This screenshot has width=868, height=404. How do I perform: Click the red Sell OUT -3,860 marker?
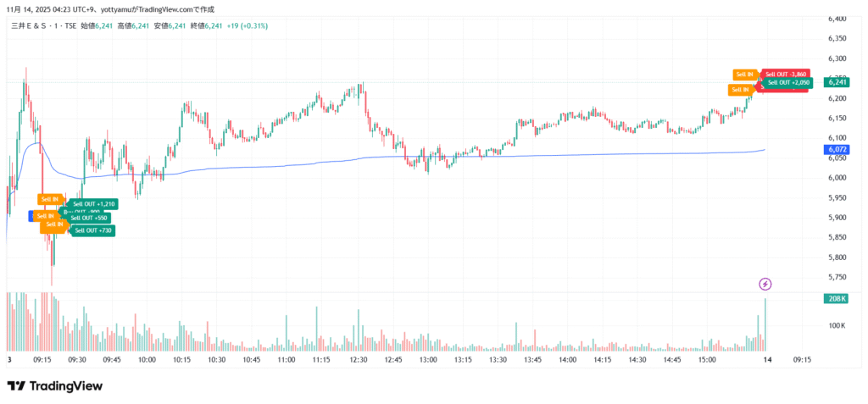pos(786,74)
